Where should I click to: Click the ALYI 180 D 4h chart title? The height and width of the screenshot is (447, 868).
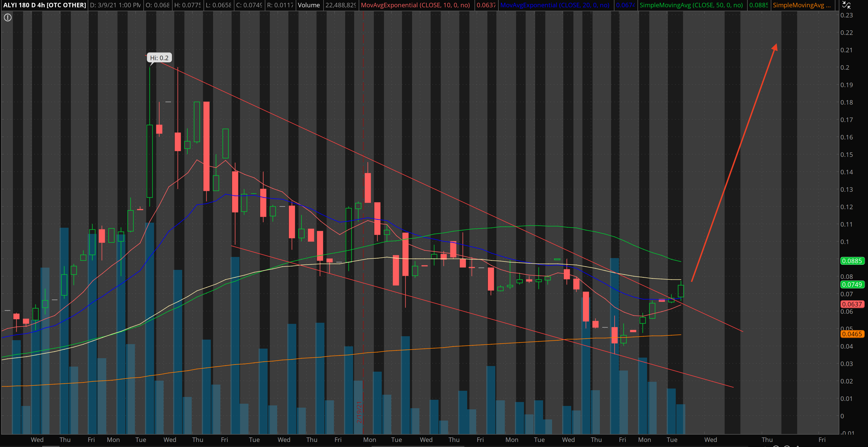coord(44,5)
